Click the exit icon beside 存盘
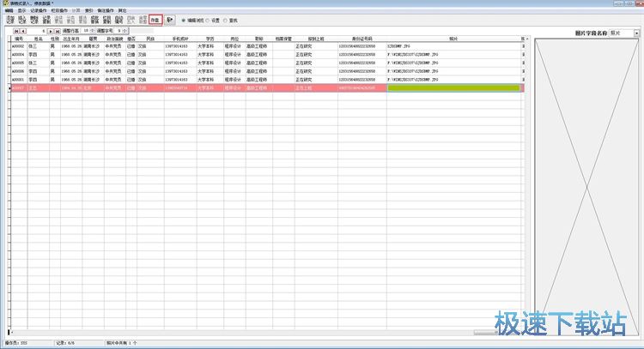The height and width of the screenshot is (349, 644). [x=170, y=20]
